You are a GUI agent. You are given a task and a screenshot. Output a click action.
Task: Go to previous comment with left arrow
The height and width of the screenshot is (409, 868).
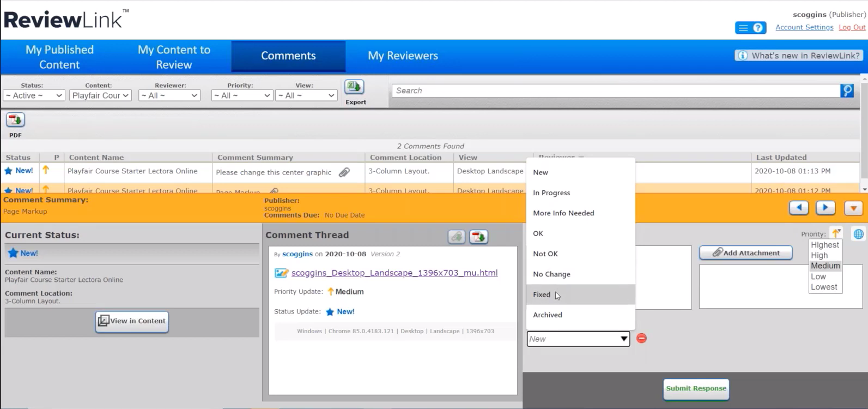(x=799, y=208)
